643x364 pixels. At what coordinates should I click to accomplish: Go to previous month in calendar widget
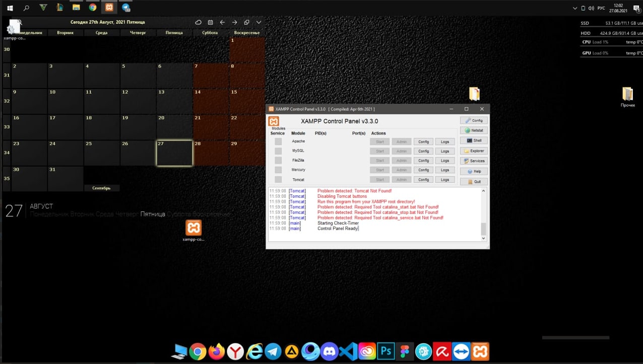(222, 22)
